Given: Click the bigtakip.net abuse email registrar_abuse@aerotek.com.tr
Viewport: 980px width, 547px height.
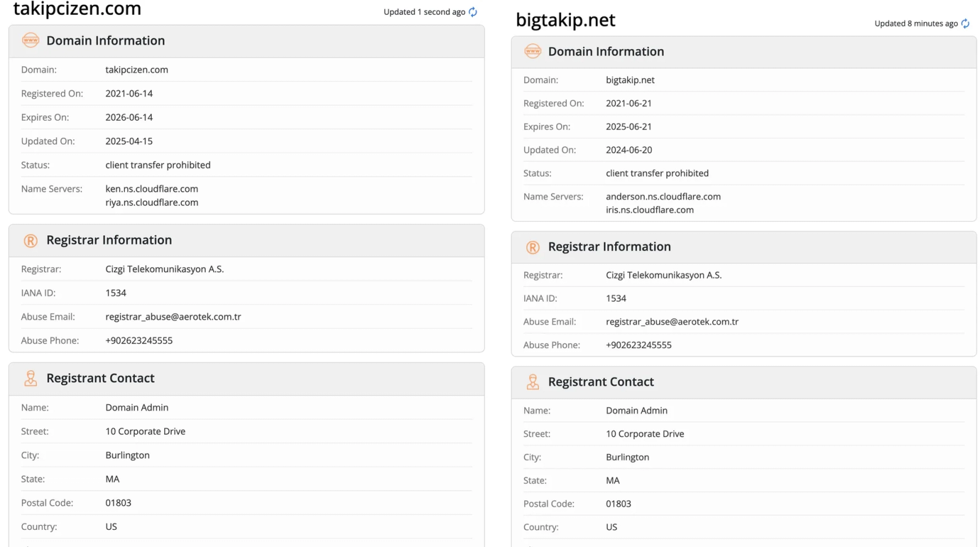Looking at the screenshot, I should [x=672, y=322].
